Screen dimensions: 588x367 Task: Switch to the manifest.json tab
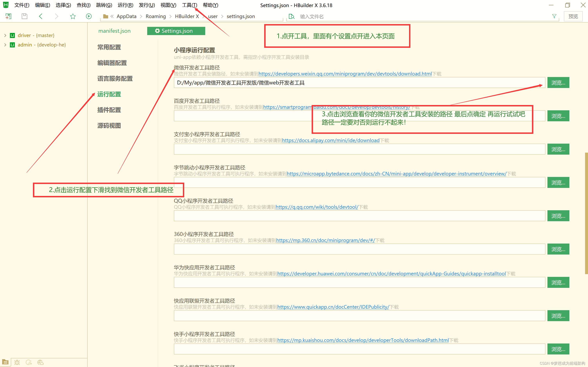coord(114,31)
